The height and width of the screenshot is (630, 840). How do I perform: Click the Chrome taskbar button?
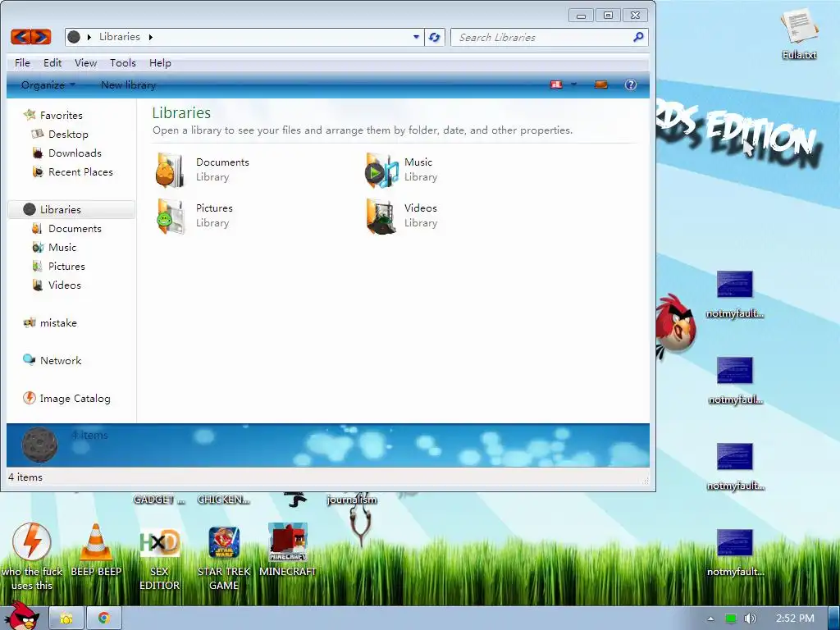click(x=104, y=619)
